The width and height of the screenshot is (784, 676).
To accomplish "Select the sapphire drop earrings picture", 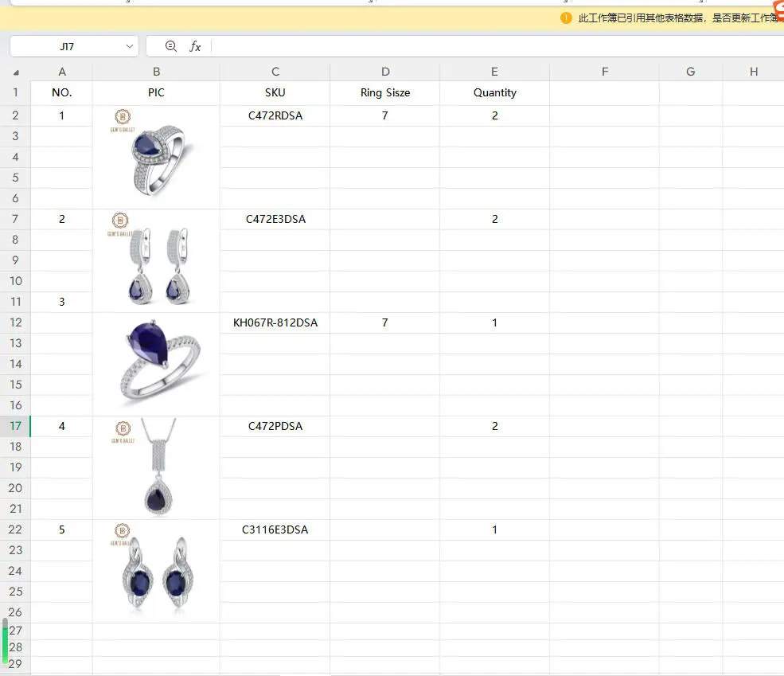I will click(150, 259).
